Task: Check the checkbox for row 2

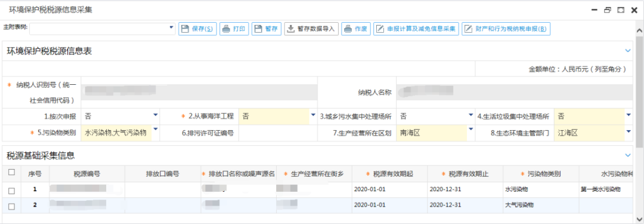Action: [11, 207]
